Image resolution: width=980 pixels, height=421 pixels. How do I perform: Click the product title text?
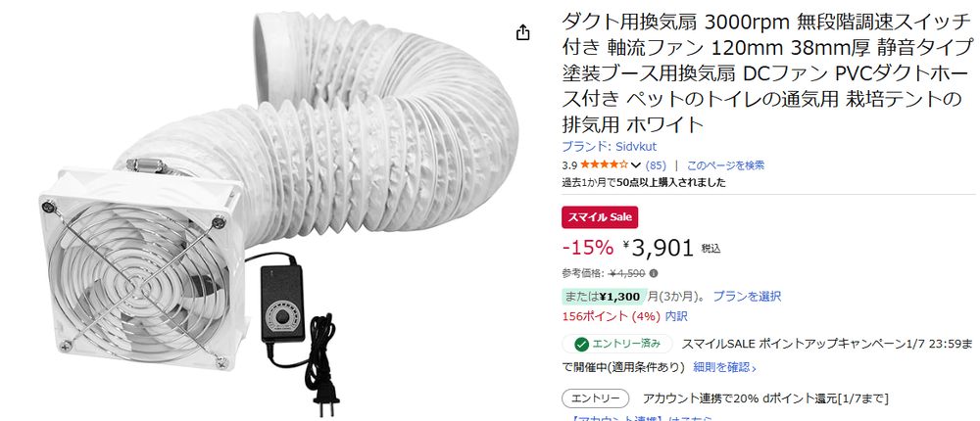point(765,73)
